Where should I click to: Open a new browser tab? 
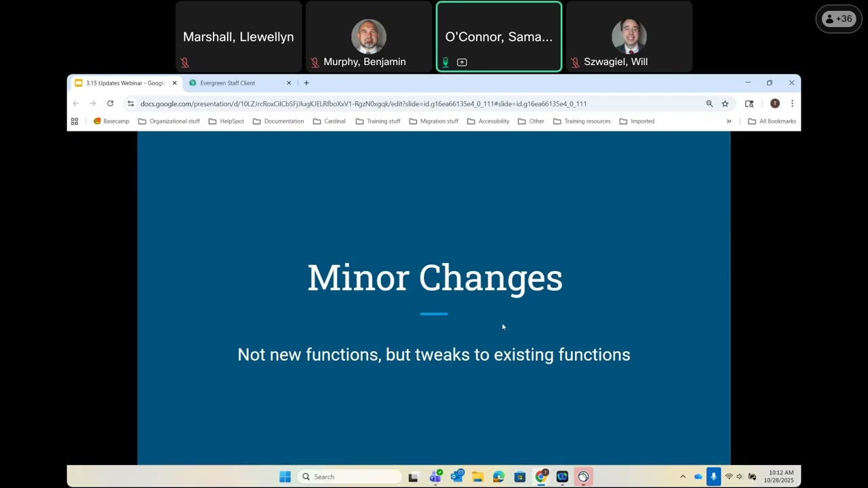[307, 83]
